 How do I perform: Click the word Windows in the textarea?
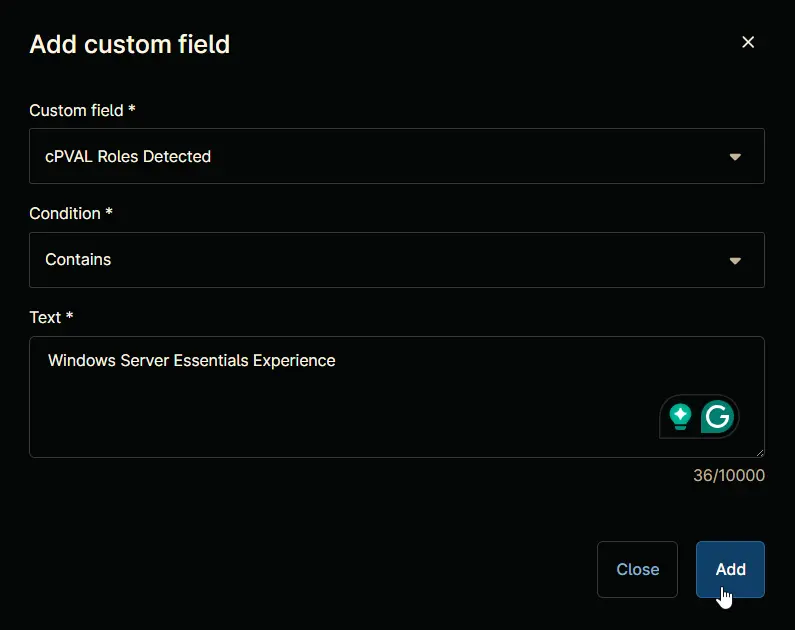[x=82, y=360]
